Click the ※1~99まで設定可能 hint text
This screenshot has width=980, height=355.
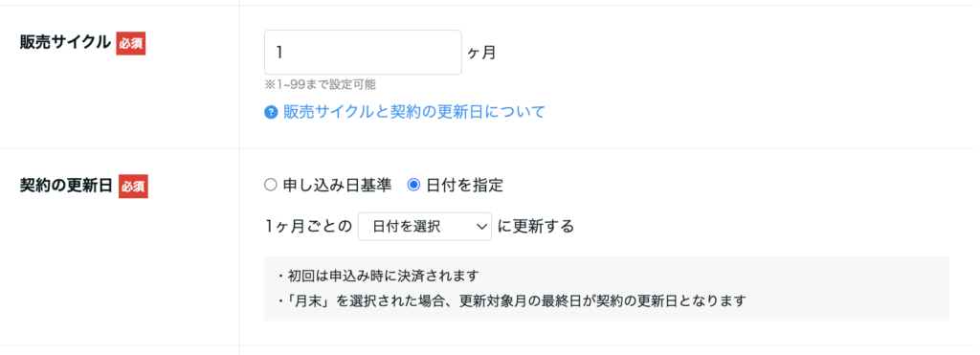coord(320,84)
